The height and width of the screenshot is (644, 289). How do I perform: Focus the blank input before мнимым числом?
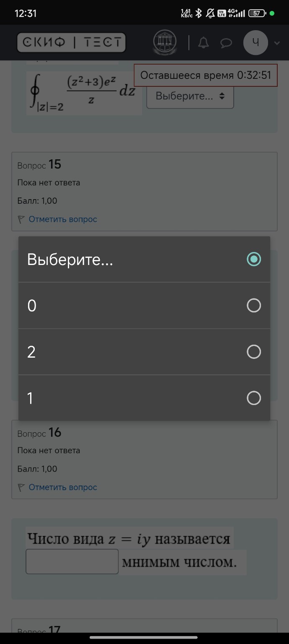72,561
